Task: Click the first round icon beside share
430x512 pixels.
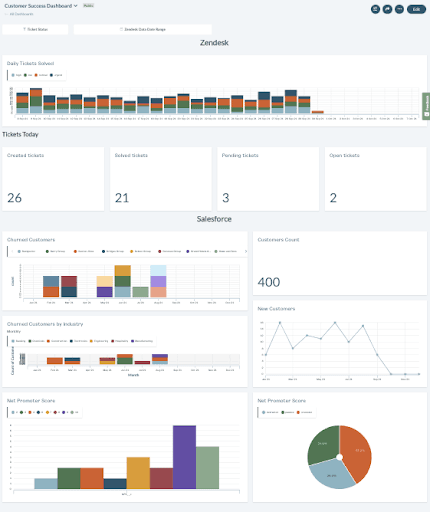Action: (375, 9)
